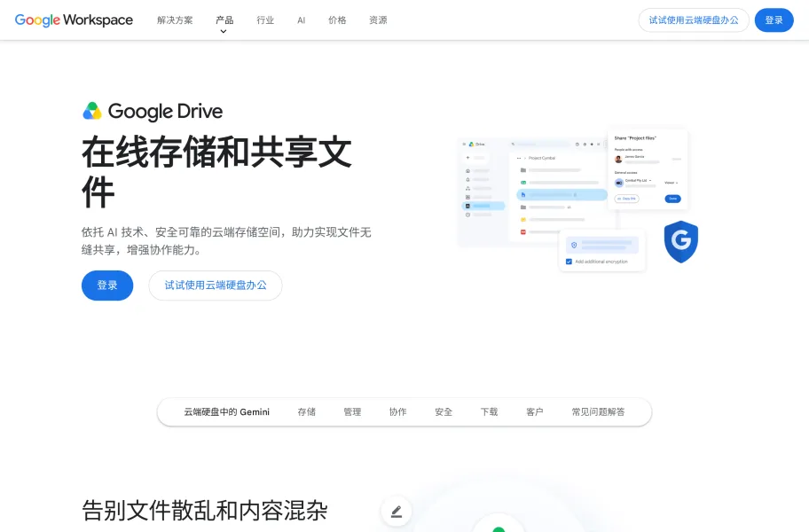Click header 试试使用云端硬盘办公 button
809x532 pixels.
click(694, 20)
